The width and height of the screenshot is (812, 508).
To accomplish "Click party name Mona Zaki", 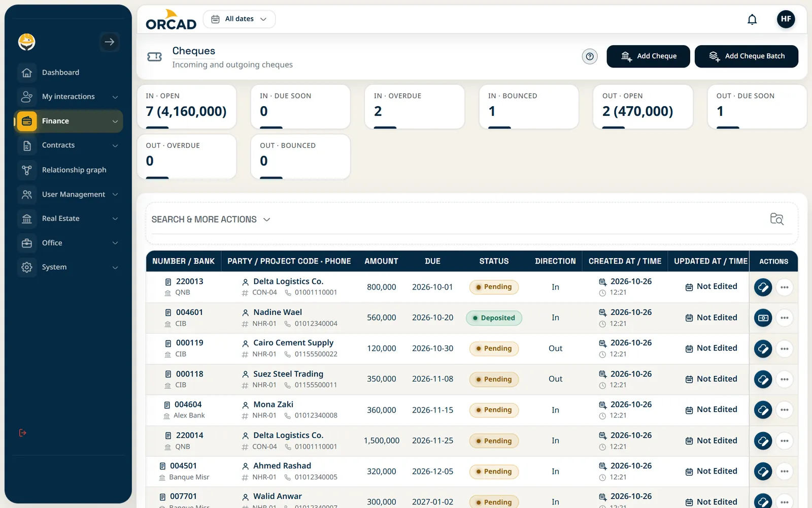I will tap(273, 404).
